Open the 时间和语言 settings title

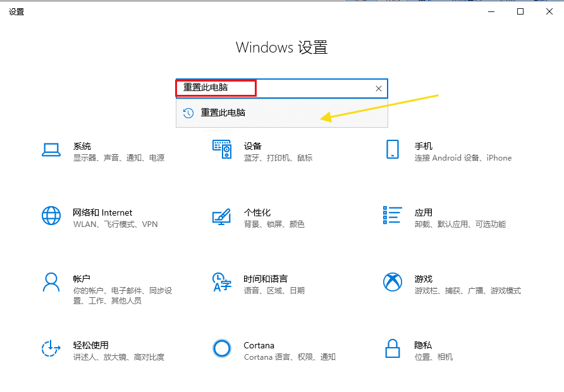[266, 279]
